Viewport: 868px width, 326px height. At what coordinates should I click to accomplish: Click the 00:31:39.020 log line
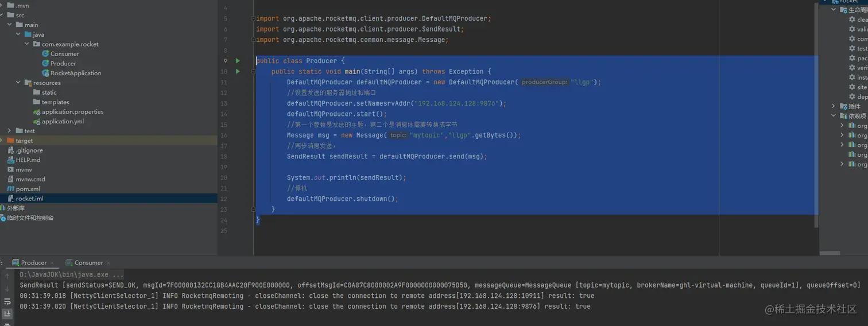point(305,306)
